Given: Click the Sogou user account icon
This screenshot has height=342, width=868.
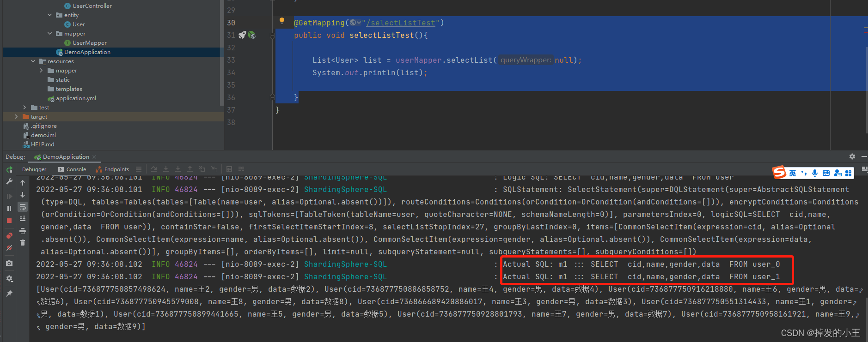Looking at the screenshot, I should pyautogui.click(x=837, y=173).
